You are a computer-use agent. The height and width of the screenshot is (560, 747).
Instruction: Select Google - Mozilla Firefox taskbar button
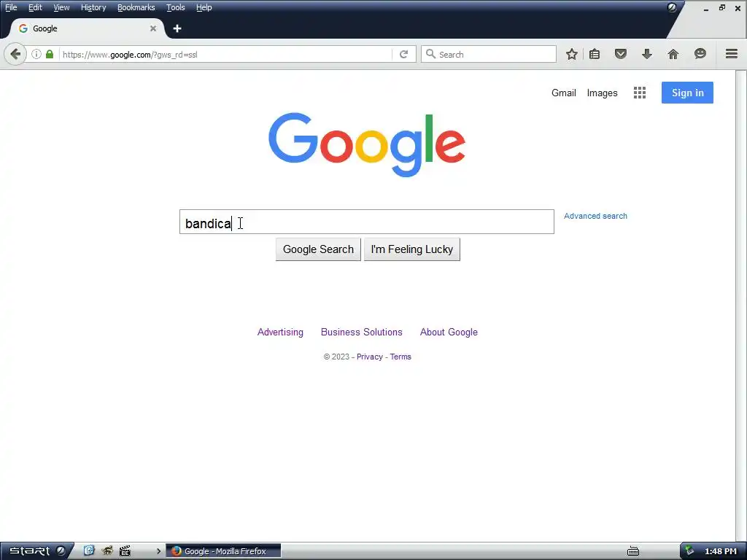tap(223, 551)
